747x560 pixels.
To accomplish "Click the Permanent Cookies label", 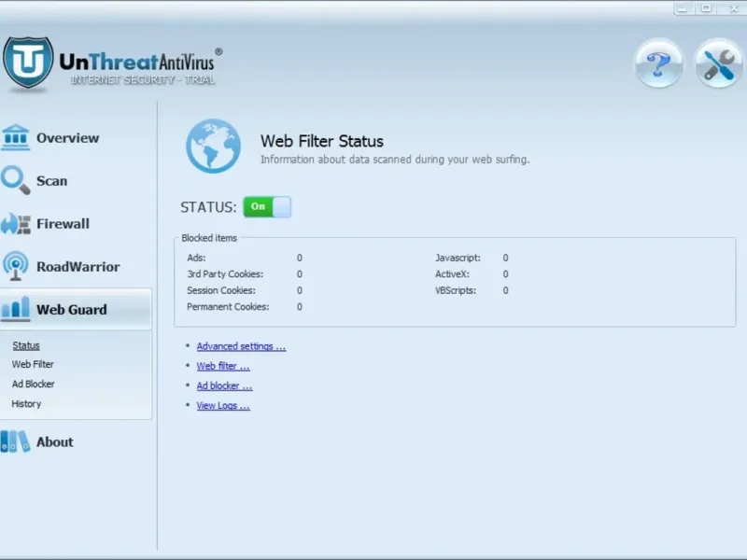I will tap(228, 307).
